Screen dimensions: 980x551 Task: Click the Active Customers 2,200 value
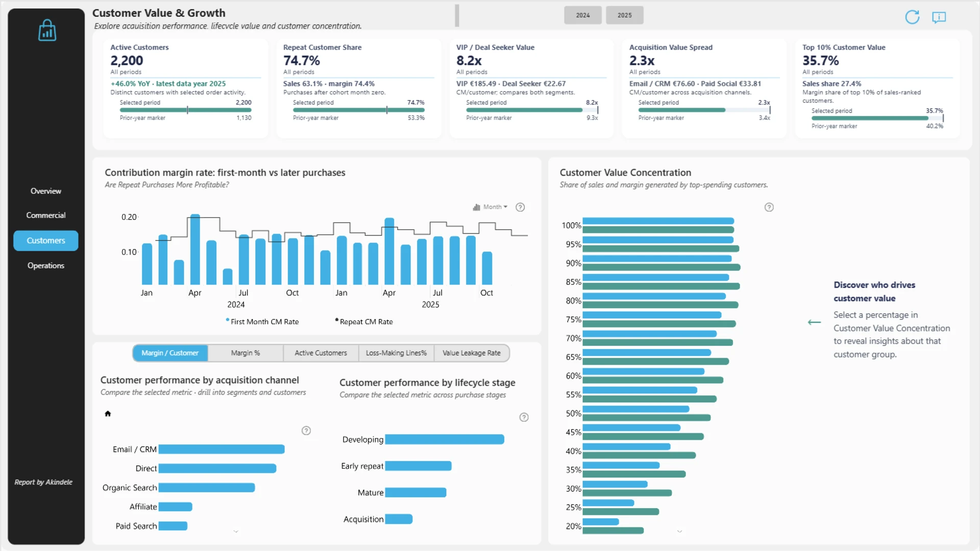pyautogui.click(x=127, y=61)
